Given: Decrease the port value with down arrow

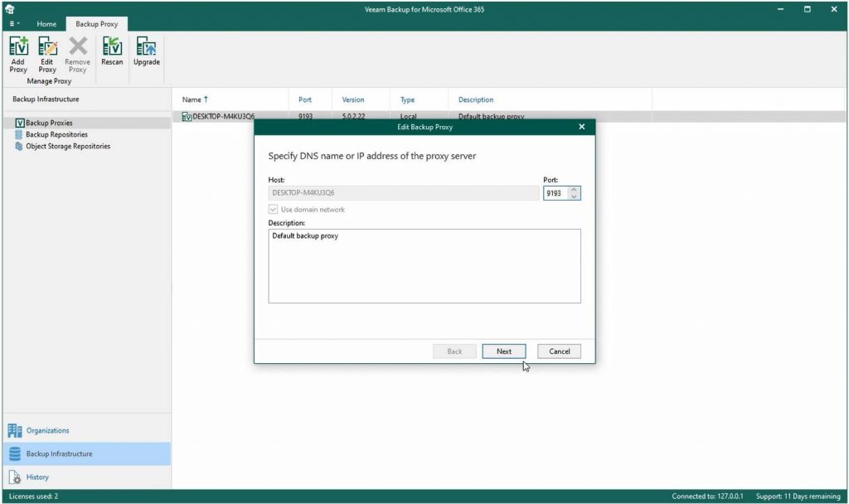Looking at the screenshot, I should 574,196.
